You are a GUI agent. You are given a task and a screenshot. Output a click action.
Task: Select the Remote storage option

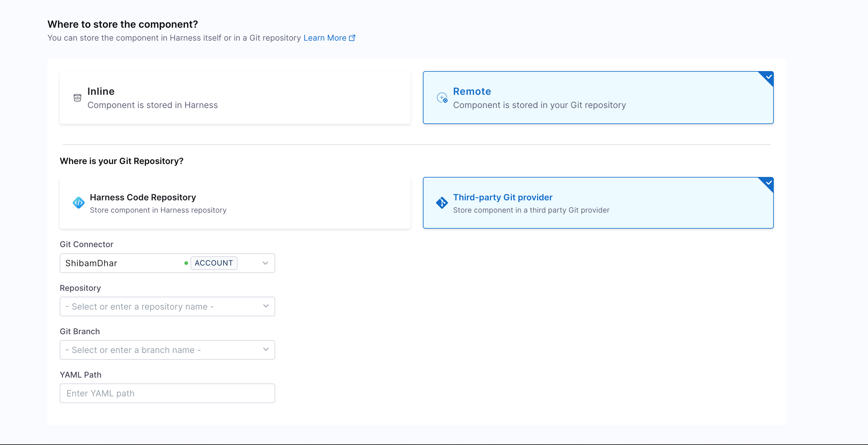click(x=598, y=98)
